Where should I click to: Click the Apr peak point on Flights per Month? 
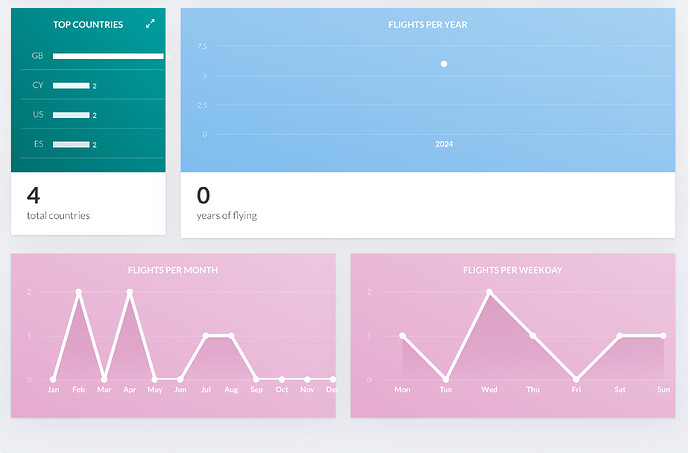tap(129, 292)
